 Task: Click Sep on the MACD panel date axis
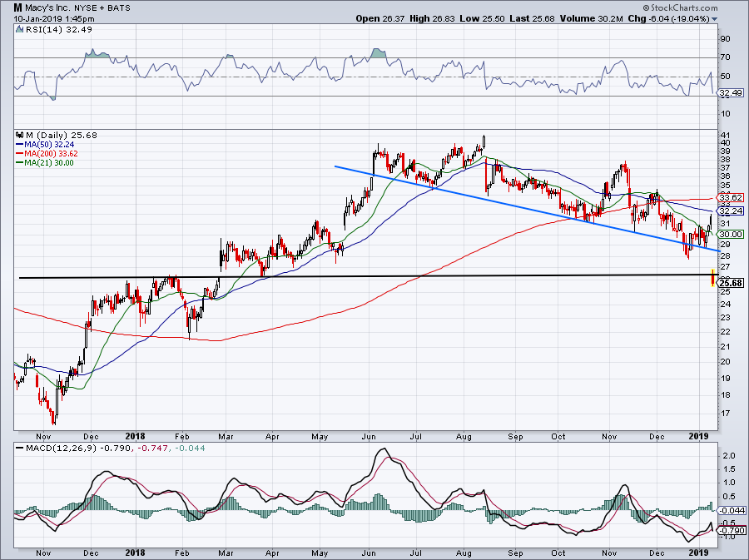(x=515, y=553)
